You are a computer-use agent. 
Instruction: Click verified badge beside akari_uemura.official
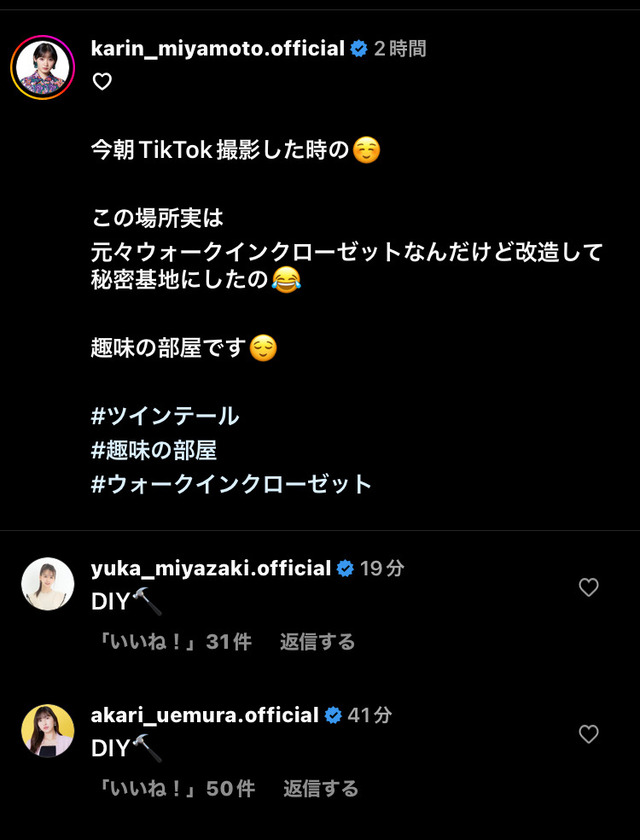point(333,716)
